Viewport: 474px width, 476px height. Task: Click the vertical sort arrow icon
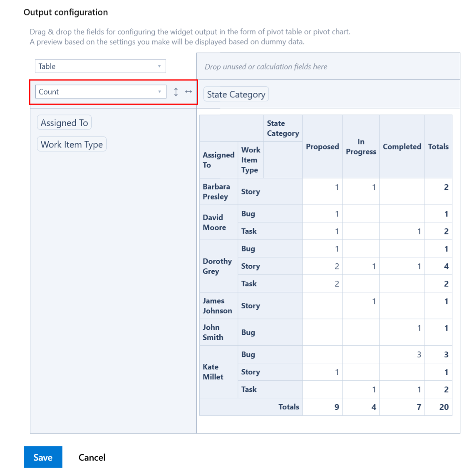click(176, 92)
